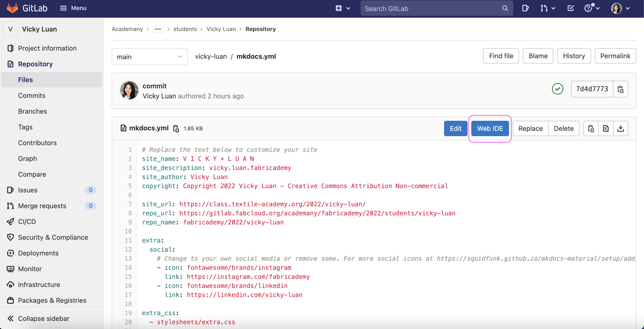Click the Academany breadcrumb

[127, 29]
